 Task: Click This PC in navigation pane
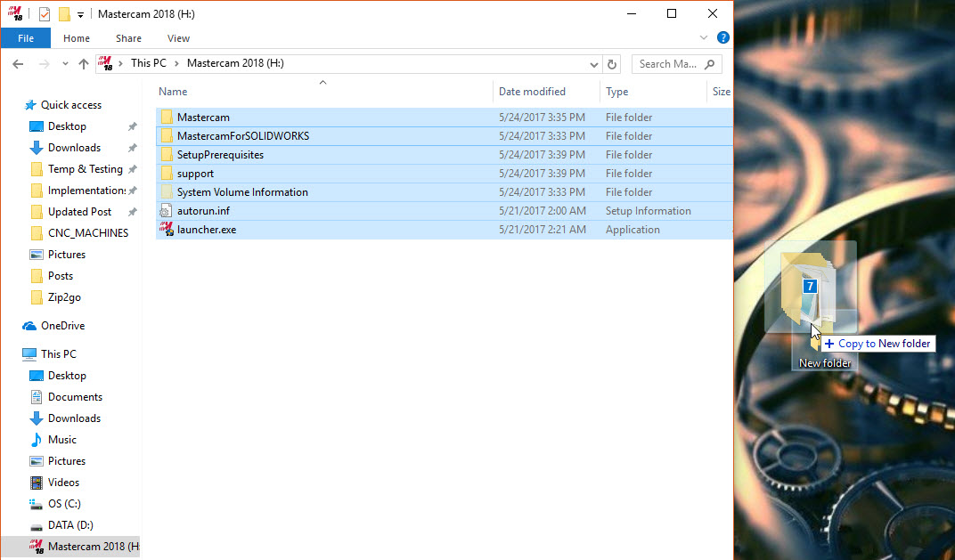(x=59, y=353)
